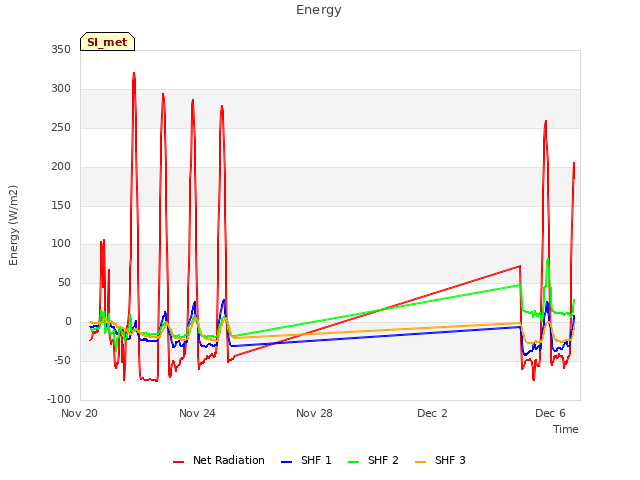The width and height of the screenshot is (640, 480).
Task: Click the green SHF 2 legend swatch
Action: pos(353,462)
